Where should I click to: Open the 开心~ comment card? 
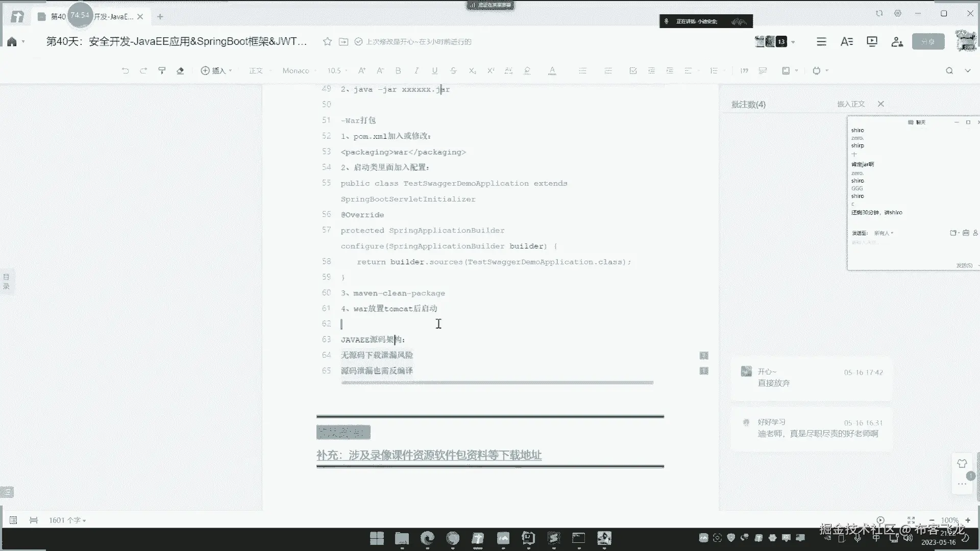pos(812,378)
